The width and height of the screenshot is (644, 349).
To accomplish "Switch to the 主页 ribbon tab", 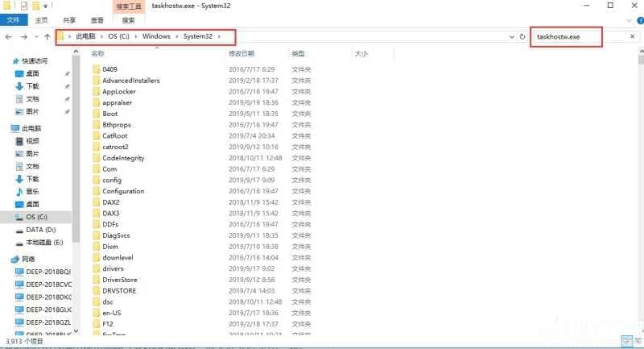I will tap(41, 19).
